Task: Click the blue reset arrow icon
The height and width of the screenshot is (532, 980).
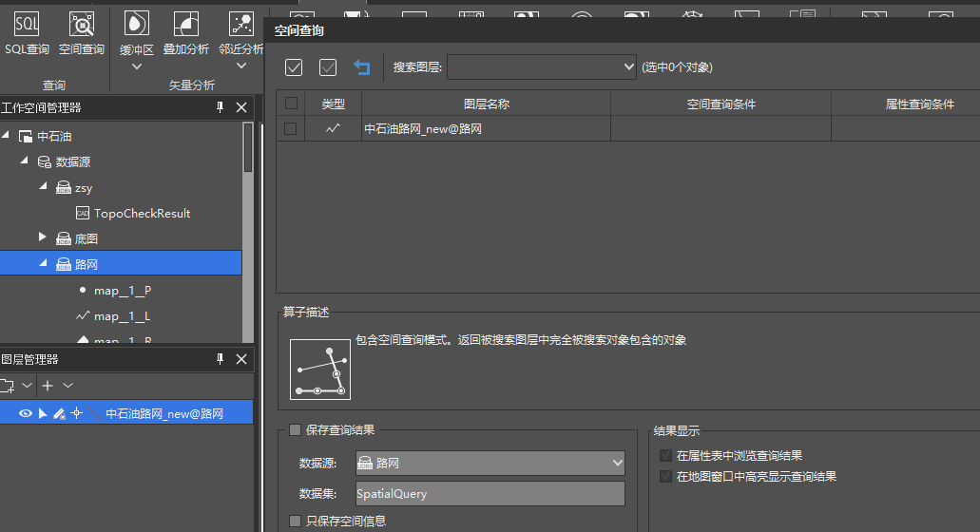Action: point(362,66)
